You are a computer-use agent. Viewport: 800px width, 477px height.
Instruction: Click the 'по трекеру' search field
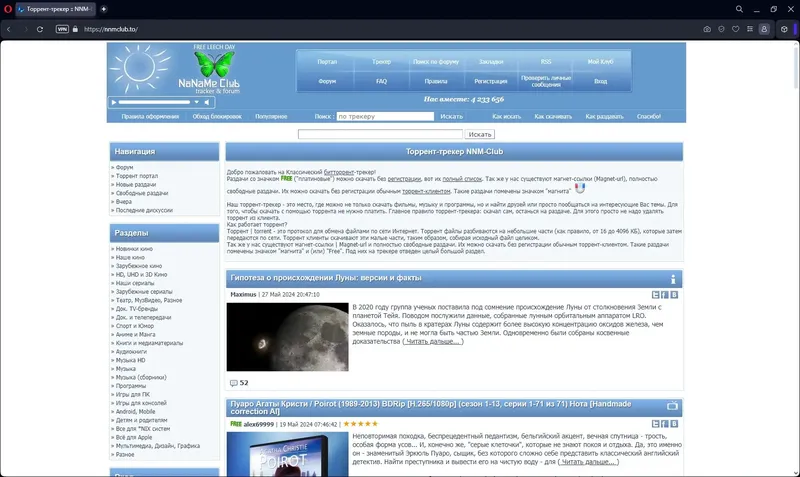tap(385, 116)
